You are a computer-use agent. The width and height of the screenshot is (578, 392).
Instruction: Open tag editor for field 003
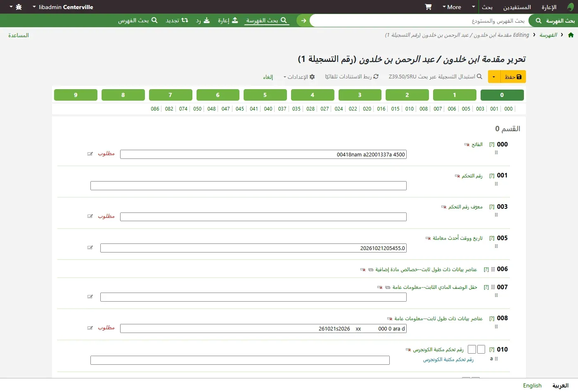click(x=90, y=216)
